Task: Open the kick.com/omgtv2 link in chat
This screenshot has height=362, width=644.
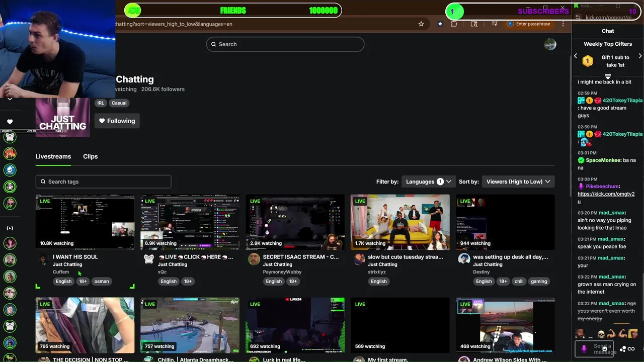Action: (606, 198)
